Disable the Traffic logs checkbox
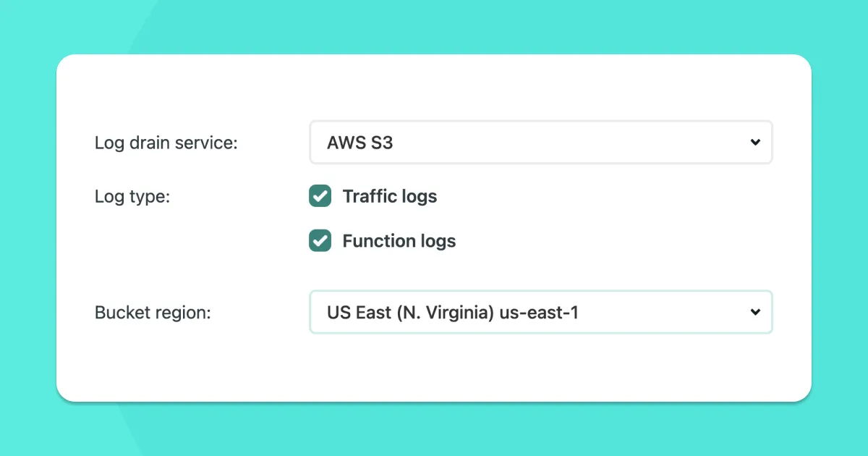 320,196
